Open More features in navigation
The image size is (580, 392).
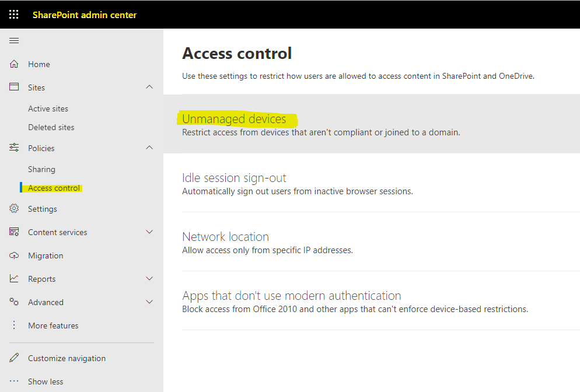[x=53, y=325]
